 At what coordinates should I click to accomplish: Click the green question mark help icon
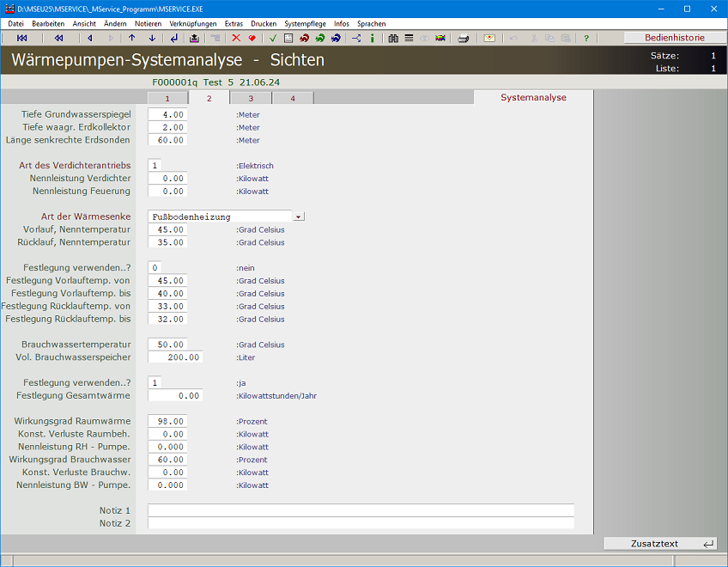[586, 38]
